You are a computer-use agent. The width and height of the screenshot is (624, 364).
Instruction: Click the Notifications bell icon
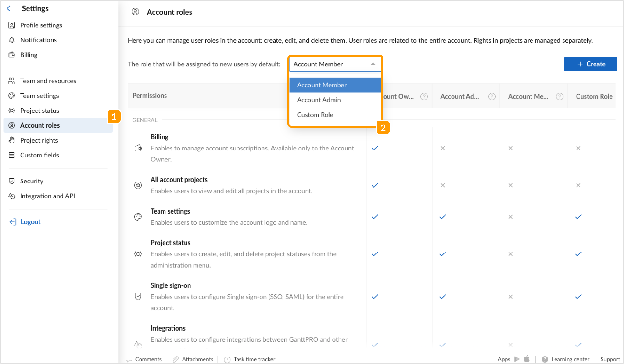12,40
